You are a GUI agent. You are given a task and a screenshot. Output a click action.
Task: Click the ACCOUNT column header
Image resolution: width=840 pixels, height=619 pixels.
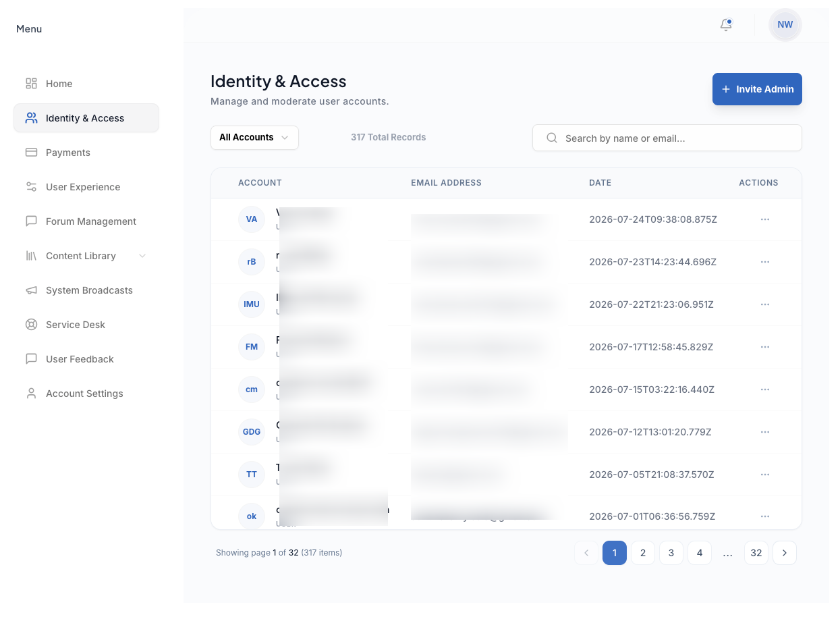click(260, 183)
